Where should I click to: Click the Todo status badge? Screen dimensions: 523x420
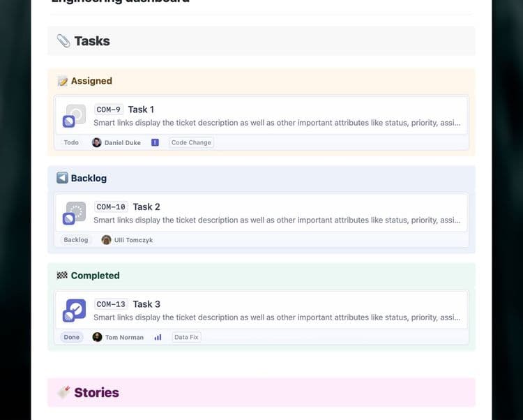(x=71, y=142)
